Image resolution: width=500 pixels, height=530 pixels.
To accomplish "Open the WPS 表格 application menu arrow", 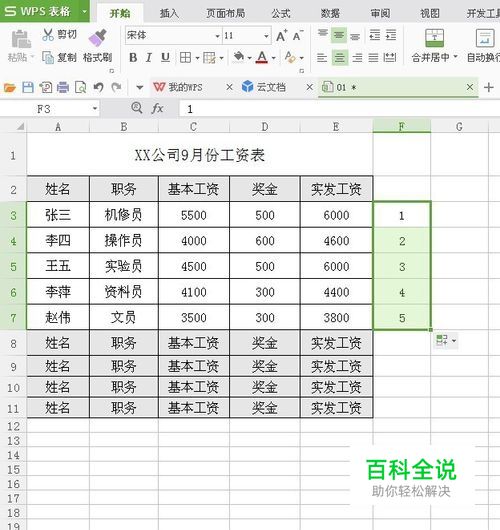I will [x=84, y=11].
